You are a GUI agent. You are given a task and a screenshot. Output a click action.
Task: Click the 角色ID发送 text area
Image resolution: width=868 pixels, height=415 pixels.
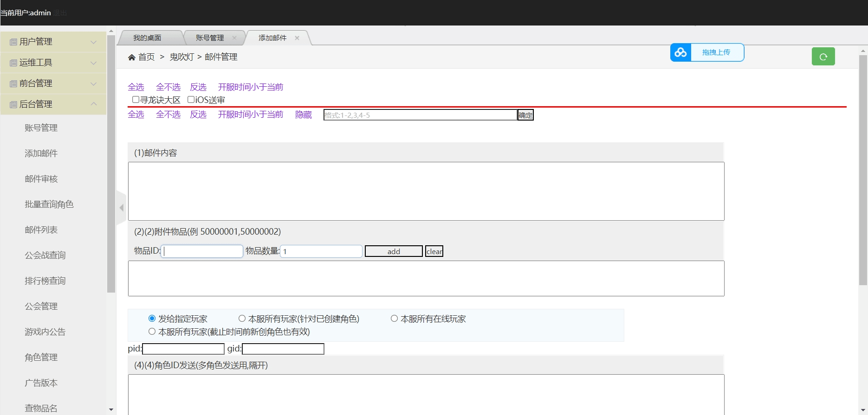point(426,394)
